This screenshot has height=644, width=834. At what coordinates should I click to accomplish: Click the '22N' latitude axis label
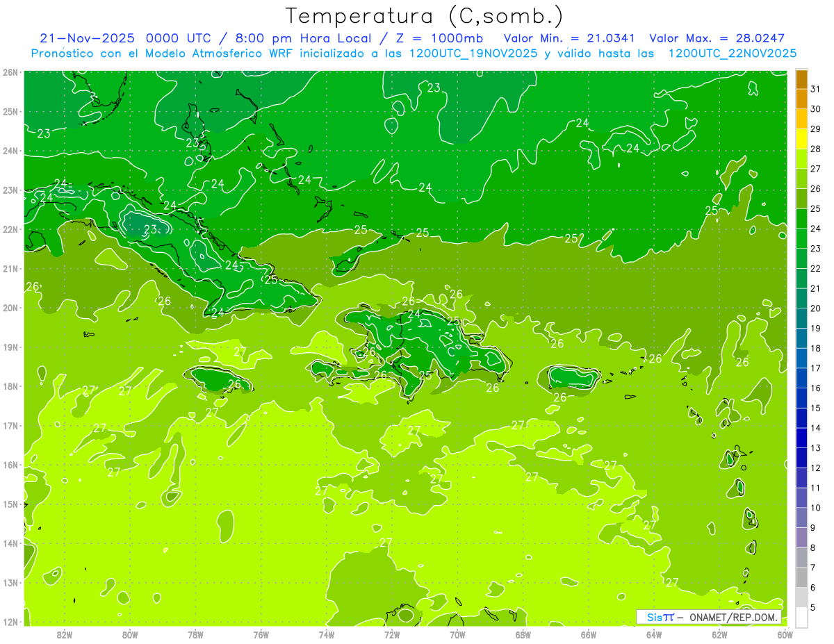tap(10, 229)
